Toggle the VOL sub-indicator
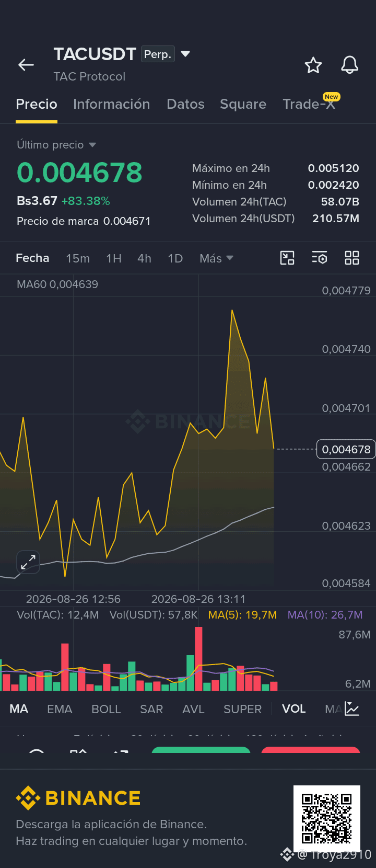This screenshot has height=868, width=376. [x=293, y=709]
